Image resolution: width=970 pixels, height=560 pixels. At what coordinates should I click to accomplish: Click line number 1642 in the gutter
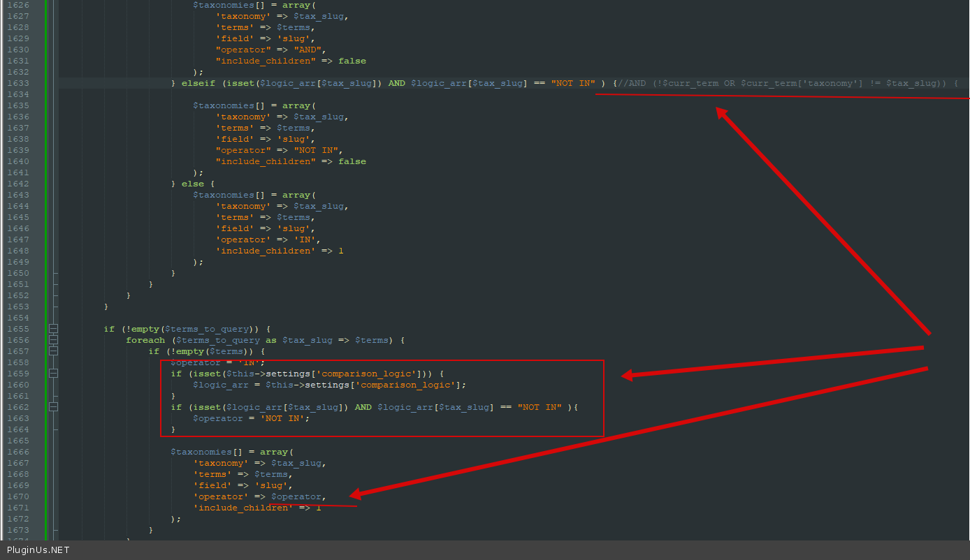pos(17,184)
